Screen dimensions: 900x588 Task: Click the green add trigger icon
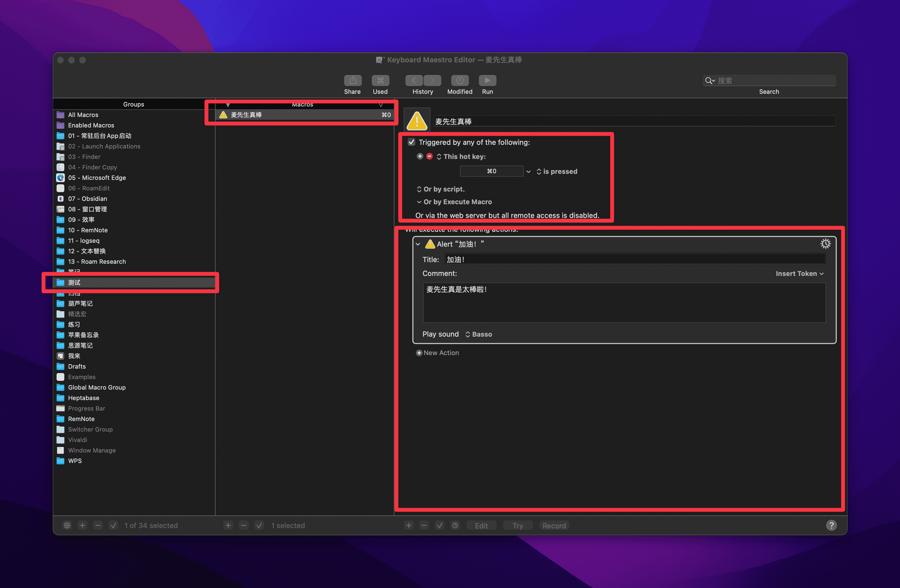tap(420, 156)
